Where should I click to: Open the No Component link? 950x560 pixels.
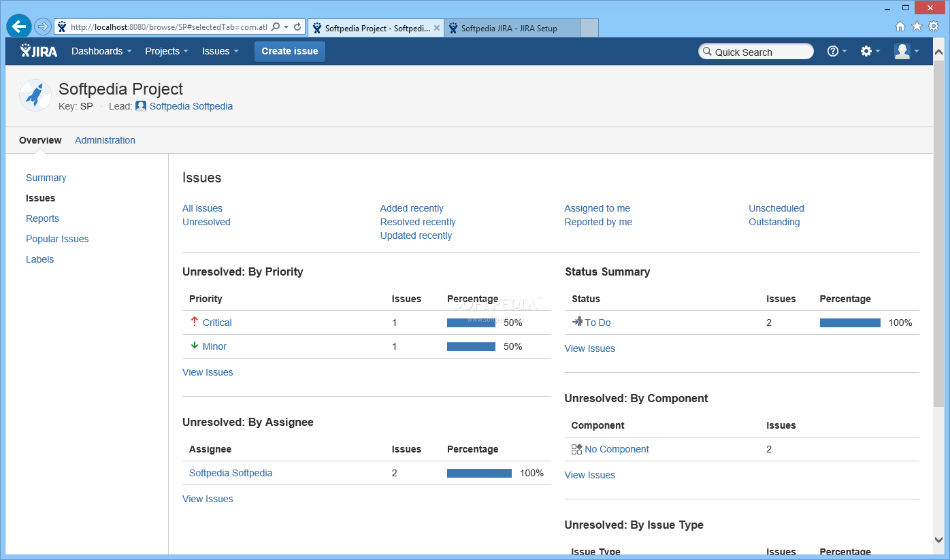tap(617, 449)
